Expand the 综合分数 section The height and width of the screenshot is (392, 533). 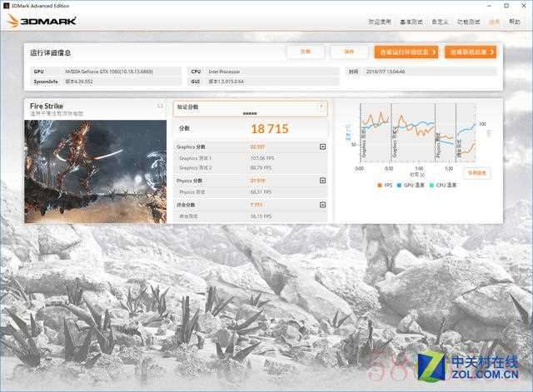pyautogui.click(x=322, y=205)
